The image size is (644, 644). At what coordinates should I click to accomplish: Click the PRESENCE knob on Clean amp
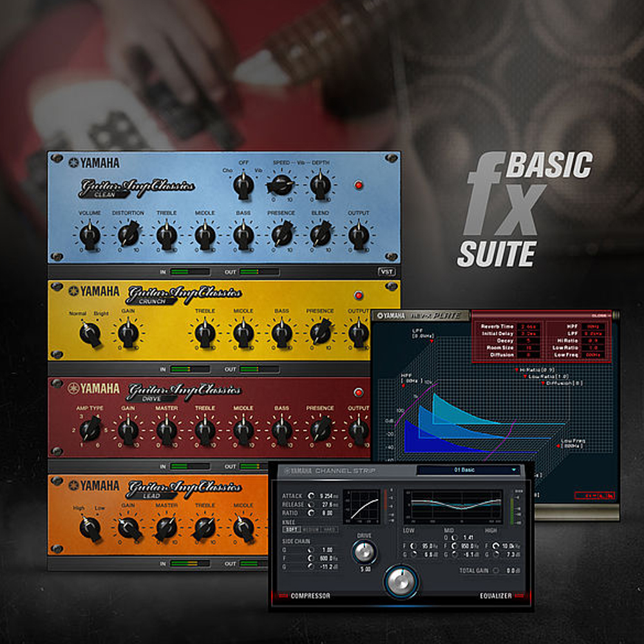[x=282, y=235]
